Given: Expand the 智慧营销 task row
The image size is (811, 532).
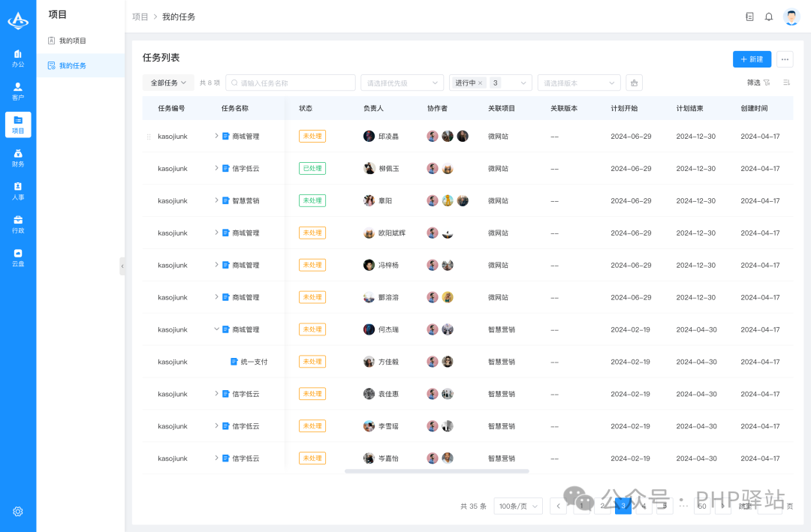Looking at the screenshot, I should (x=217, y=200).
